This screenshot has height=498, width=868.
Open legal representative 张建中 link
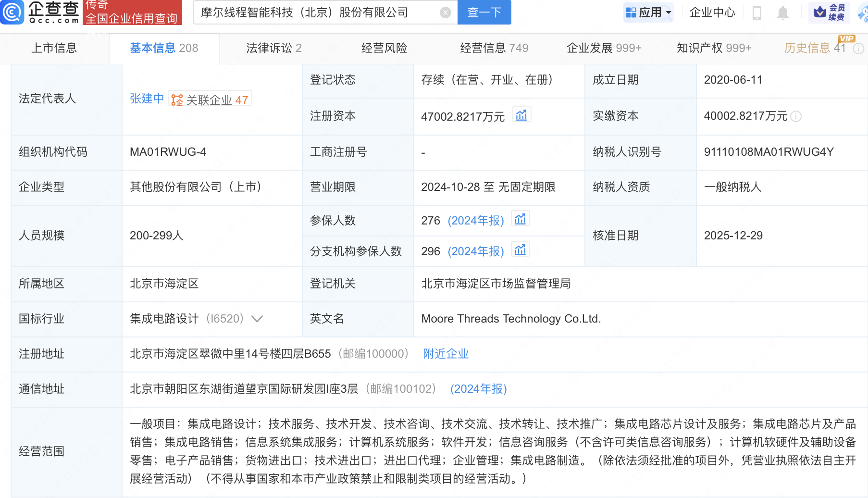(147, 99)
